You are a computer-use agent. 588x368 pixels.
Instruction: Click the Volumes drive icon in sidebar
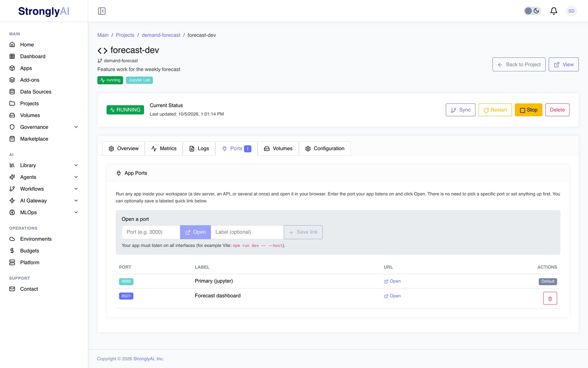click(12, 115)
